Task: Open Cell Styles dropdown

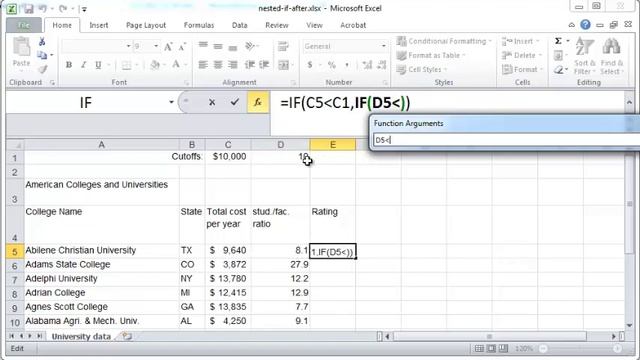Action: [x=421, y=69]
